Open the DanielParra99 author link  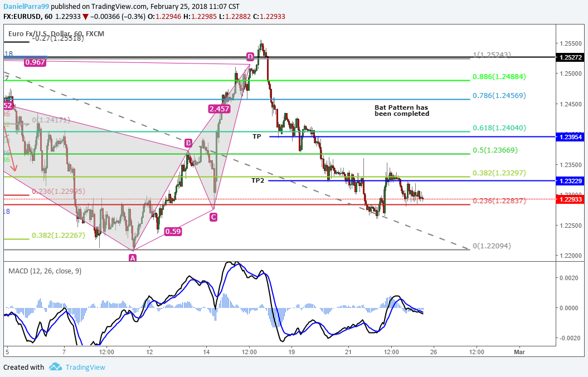pos(26,6)
